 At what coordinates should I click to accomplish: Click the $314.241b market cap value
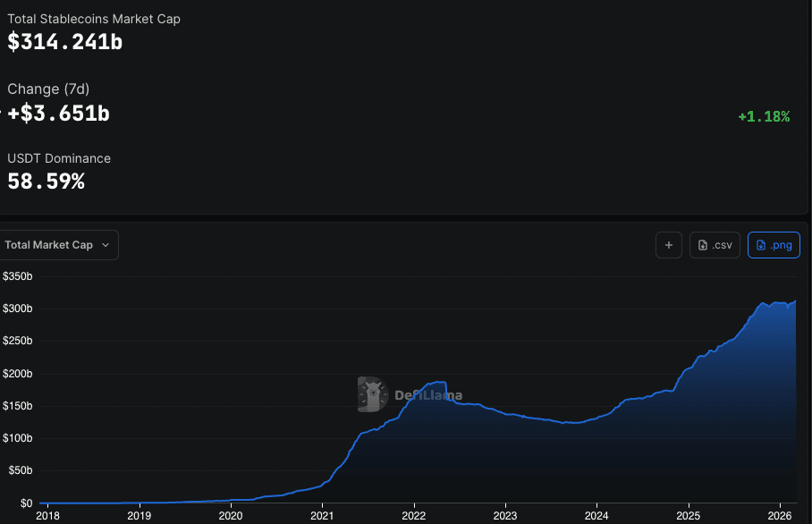tap(64, 41)
